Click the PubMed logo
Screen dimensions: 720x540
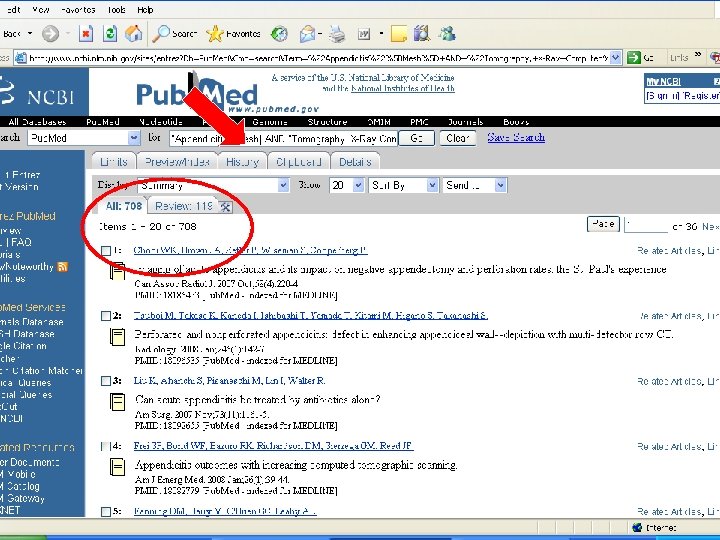tap(197, 95)
